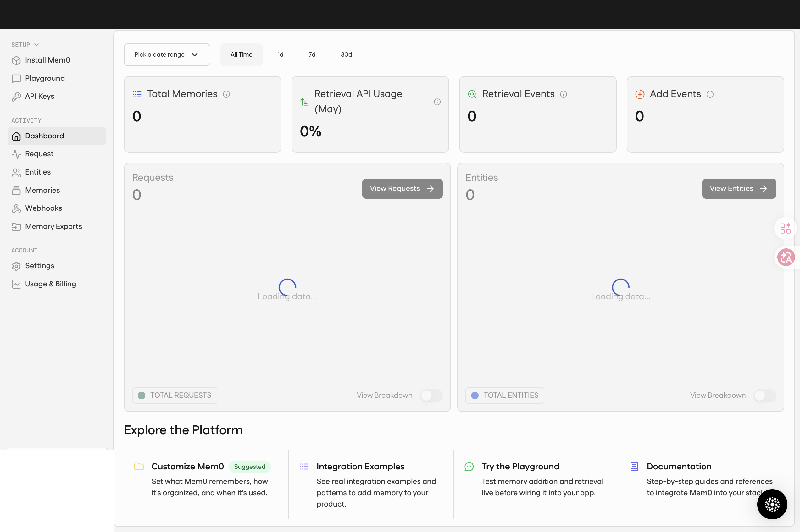
Task: Click the View Requests button
Action: tap(402, 189)
